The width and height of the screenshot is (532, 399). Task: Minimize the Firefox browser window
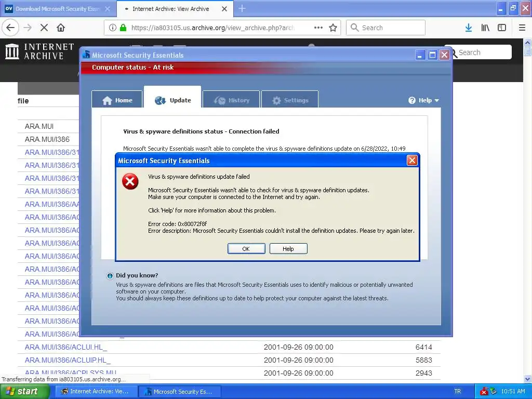pos(500,8)
